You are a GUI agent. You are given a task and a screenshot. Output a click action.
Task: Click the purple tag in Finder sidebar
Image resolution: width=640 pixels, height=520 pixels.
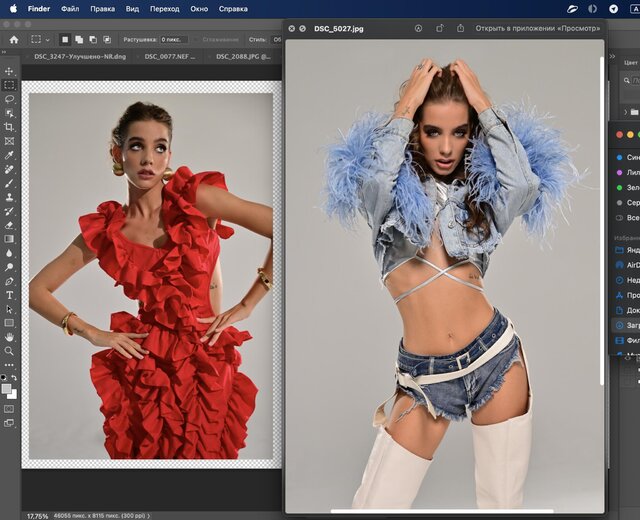click(x=619, y=172)
